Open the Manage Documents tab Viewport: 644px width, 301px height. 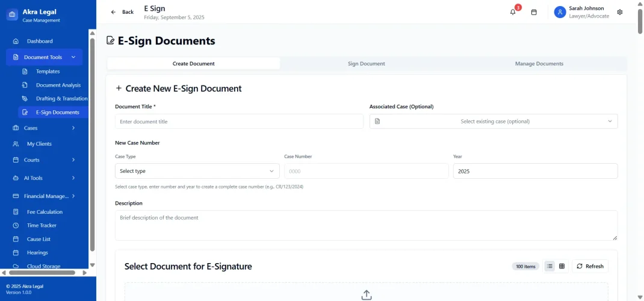coord(539,64)
